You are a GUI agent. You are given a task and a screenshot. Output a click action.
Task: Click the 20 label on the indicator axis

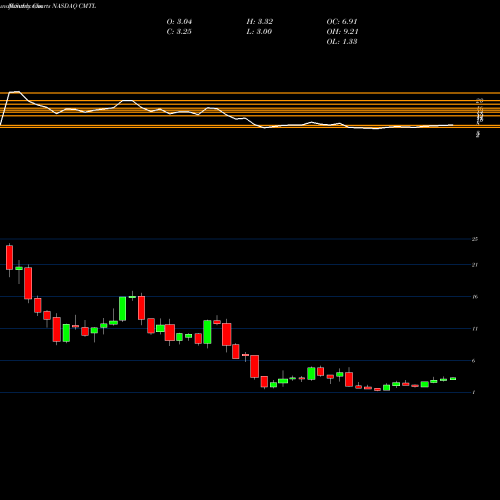(x=480, y=100)
